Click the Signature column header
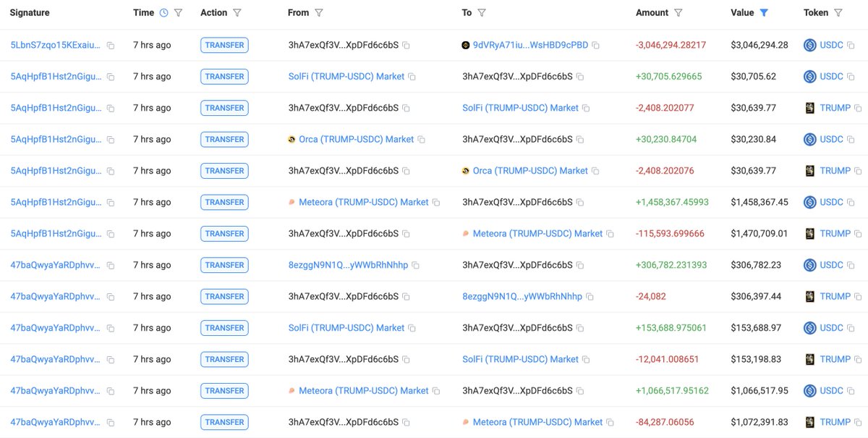This screenshot has height=438, width=868. coord(30,12)
